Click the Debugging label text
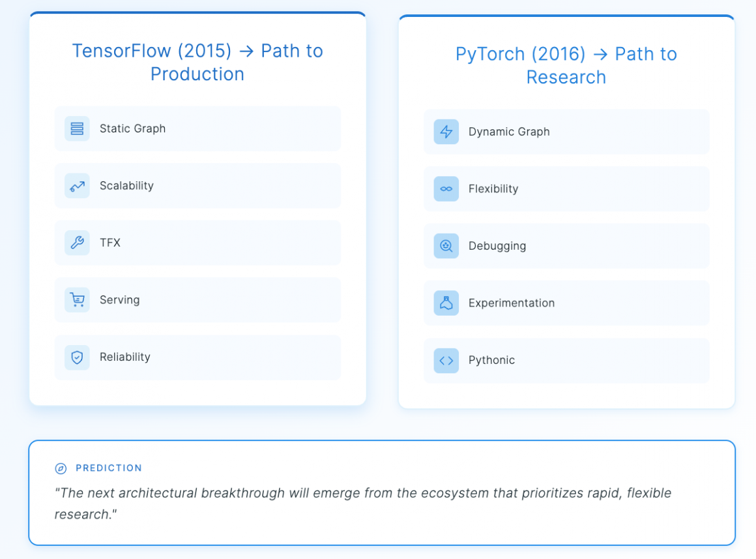This screenshot has width=756, height=559. [x=497, y=246]
